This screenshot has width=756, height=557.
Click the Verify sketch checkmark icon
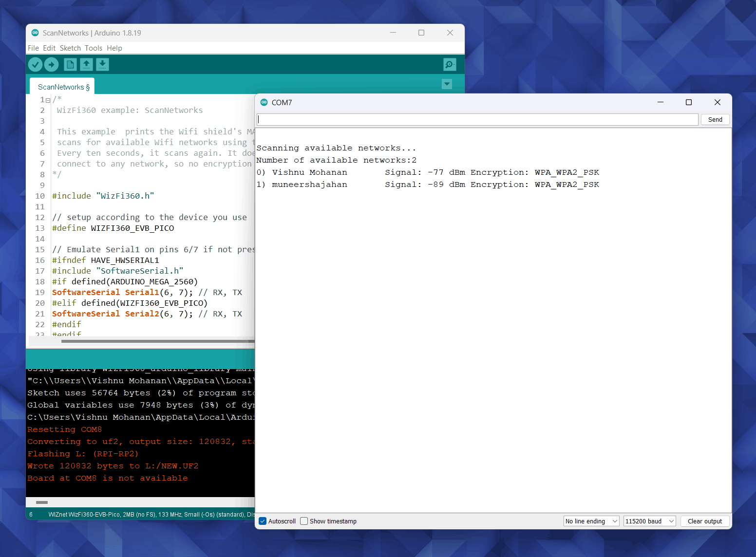35,64
